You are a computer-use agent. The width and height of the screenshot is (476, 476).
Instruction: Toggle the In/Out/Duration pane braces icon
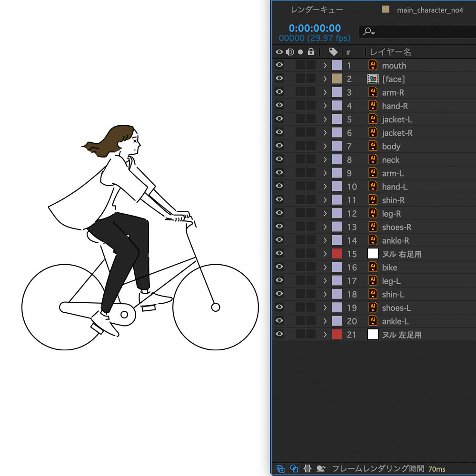pyautogui.click(x=307, y=469)
